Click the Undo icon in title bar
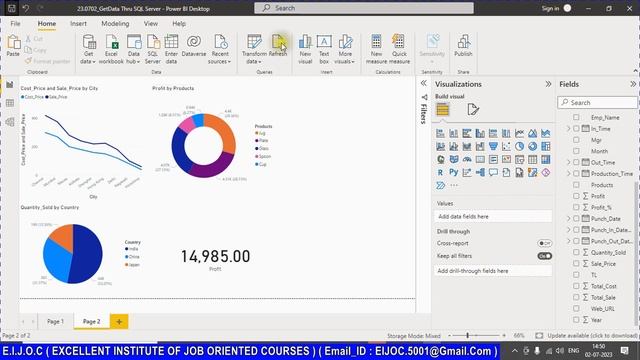Screen dimensions: 640x360 click(x=26, y=8)
